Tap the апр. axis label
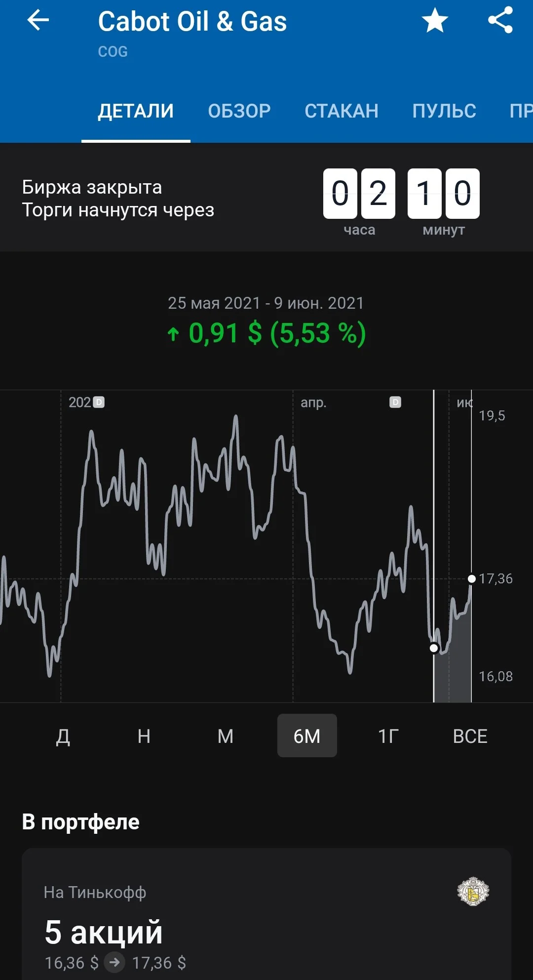 pyautogui.click(x=313, y=403)
